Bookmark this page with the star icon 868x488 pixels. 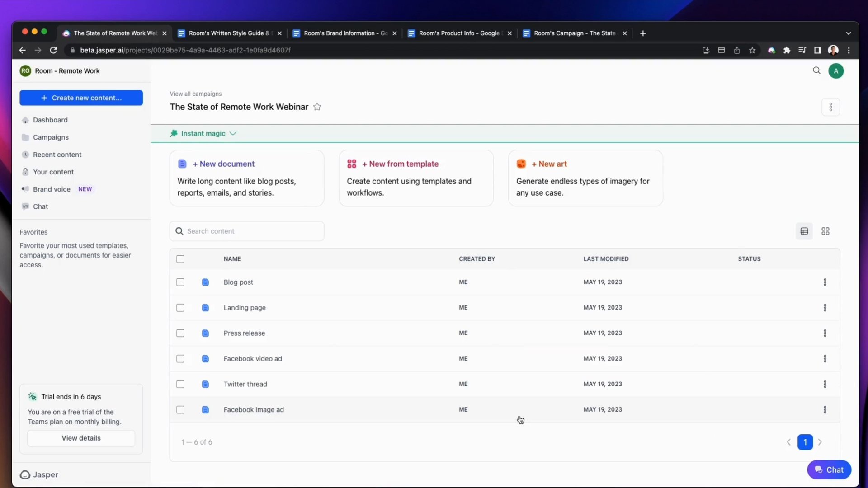(752, 50)
